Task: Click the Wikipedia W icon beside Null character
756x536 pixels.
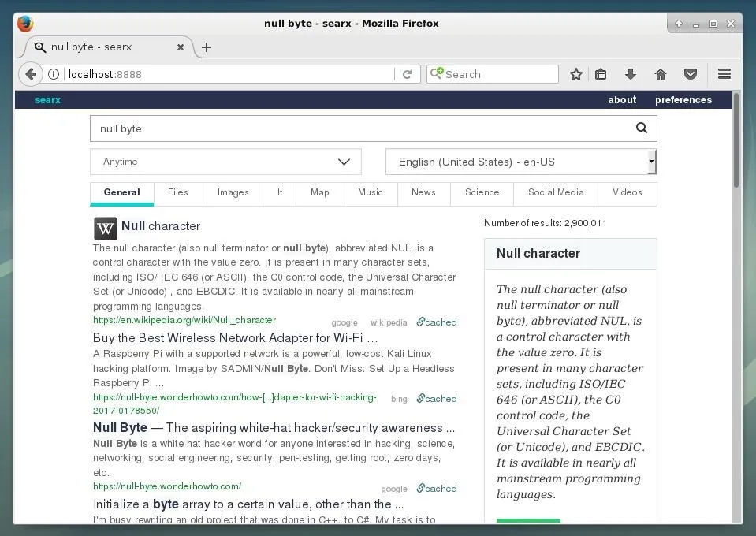Action: click(105, 228)
